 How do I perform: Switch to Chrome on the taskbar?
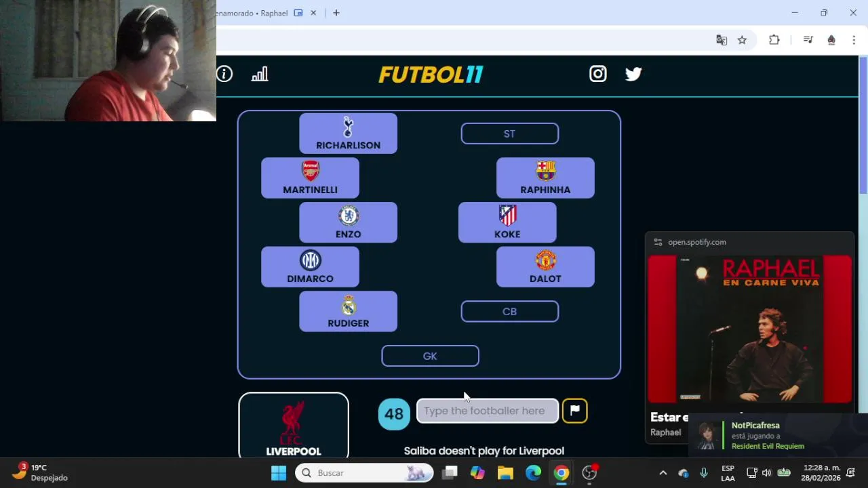[561, 472]
